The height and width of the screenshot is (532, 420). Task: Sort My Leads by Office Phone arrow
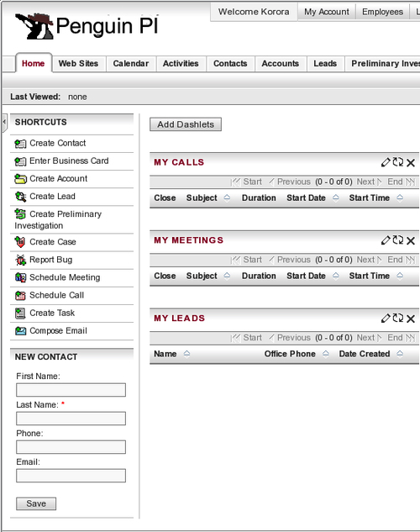pos(325,354)
